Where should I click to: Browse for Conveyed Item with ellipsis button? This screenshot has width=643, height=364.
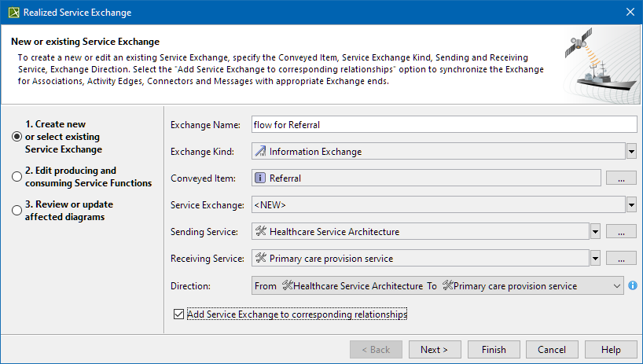coord(621,178)
